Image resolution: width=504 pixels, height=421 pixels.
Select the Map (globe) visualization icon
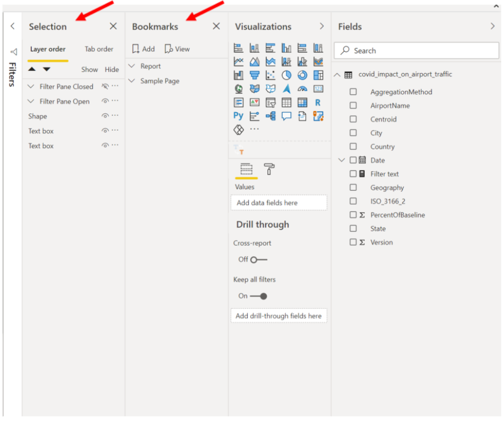click(x=239, y=89)
